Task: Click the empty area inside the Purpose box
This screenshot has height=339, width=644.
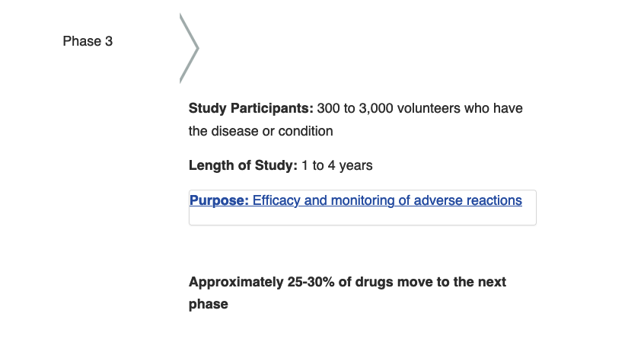Action: pyautogui.click(x=362, y=216)
